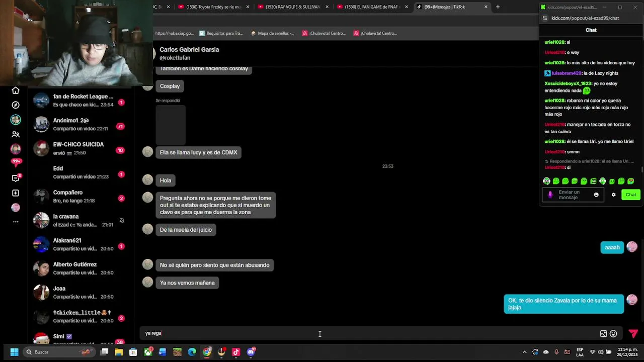Click the sent 'aaaah' message bubble

[x=612, y=247]
